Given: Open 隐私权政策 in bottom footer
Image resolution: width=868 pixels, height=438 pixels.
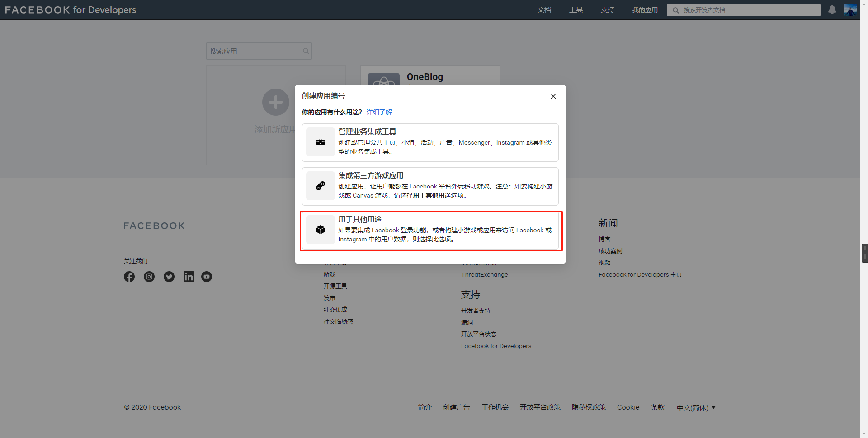Looking at the screenshot, I should pos(589,407).
